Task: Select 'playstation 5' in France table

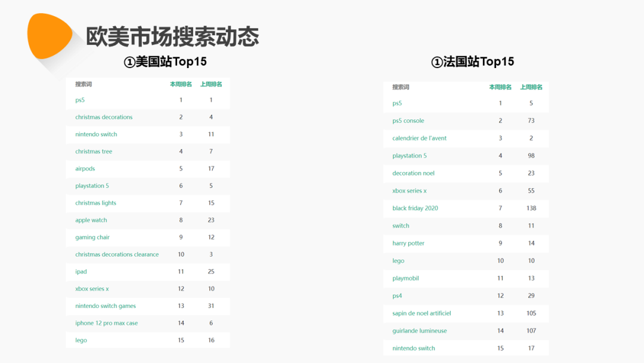Action: click(x=410, y=156)
